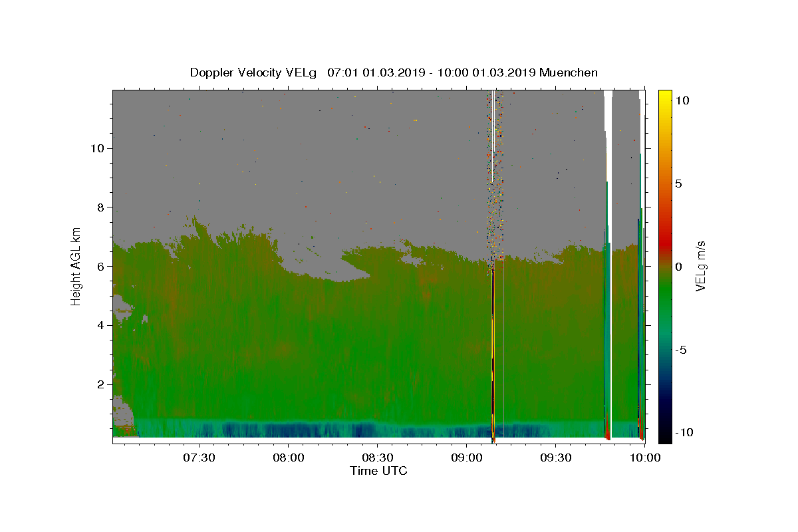The image size is (798, 532).
Task: Click the colorbar label '5'
Action: coord(678,184)
